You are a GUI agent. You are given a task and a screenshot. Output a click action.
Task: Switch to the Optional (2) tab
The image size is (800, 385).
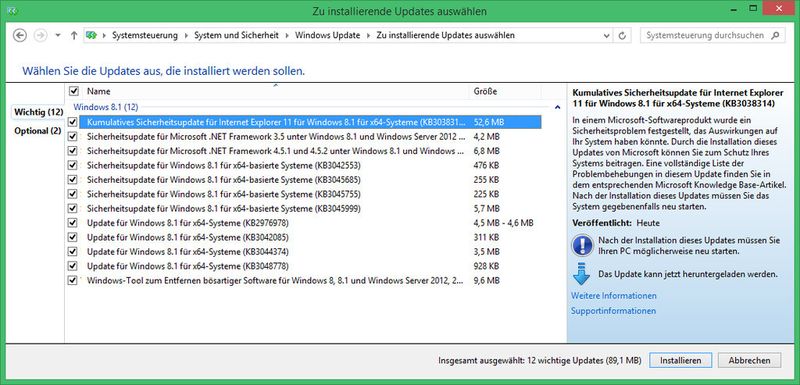[38, 131]
